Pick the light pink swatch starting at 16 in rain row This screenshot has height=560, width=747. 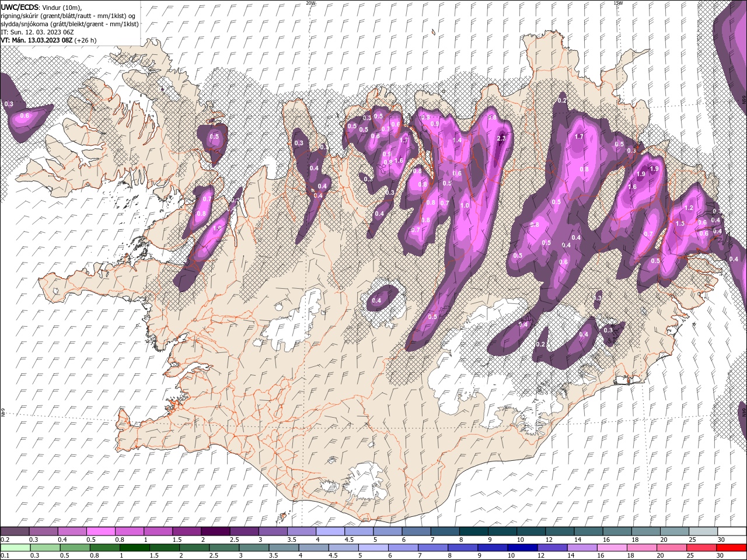(611, 548)
